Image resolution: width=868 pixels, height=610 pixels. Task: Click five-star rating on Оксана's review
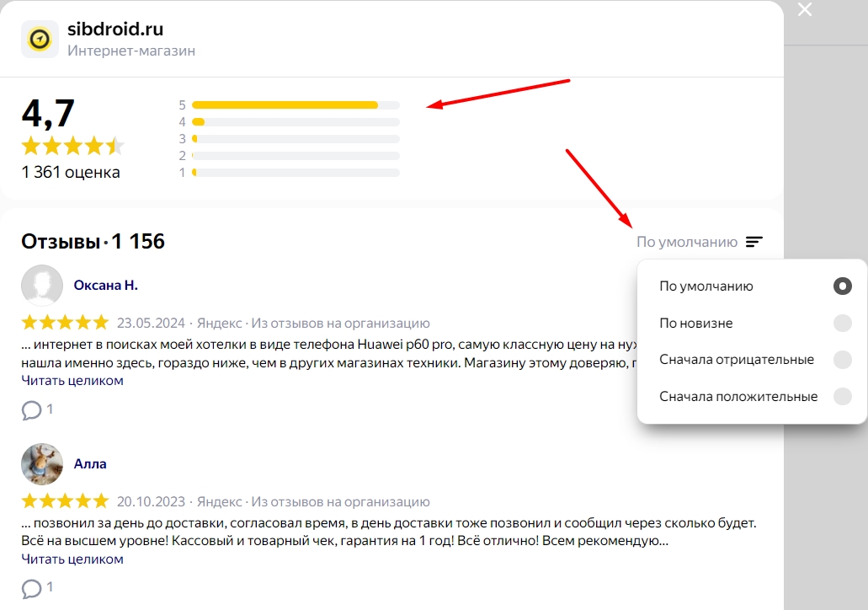coord(65,323)
